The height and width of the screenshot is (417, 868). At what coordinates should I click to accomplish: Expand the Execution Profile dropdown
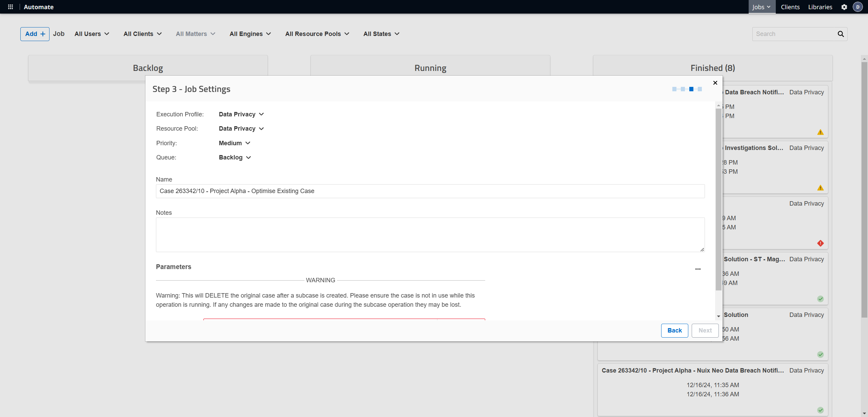241,114
